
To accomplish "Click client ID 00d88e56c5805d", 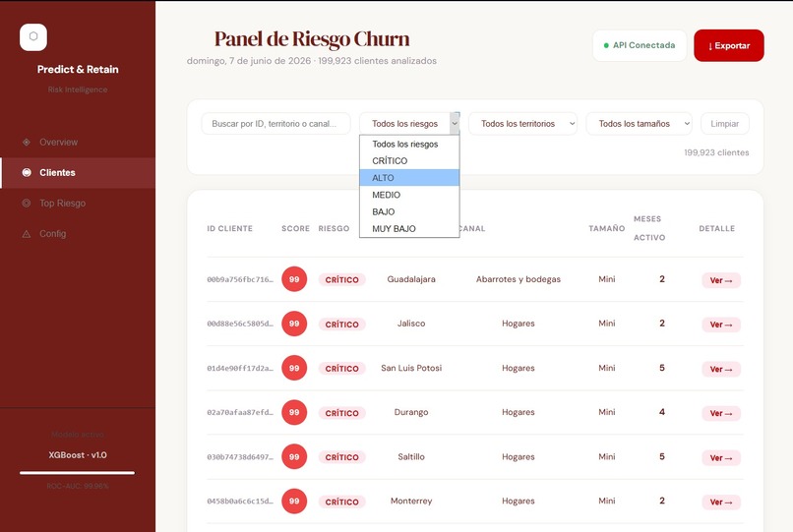I will pos(240,324).
